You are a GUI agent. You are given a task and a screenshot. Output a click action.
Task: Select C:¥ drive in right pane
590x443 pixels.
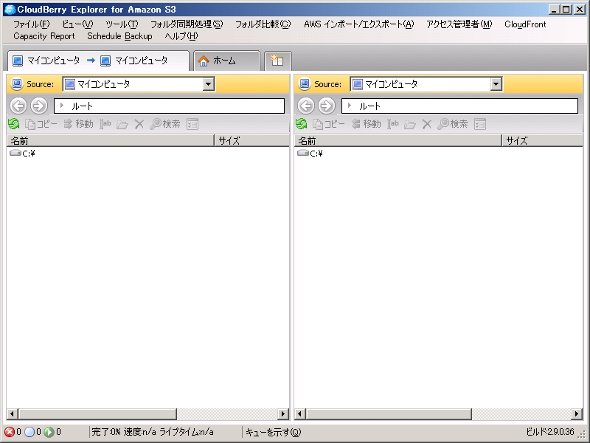click(310, 153)
